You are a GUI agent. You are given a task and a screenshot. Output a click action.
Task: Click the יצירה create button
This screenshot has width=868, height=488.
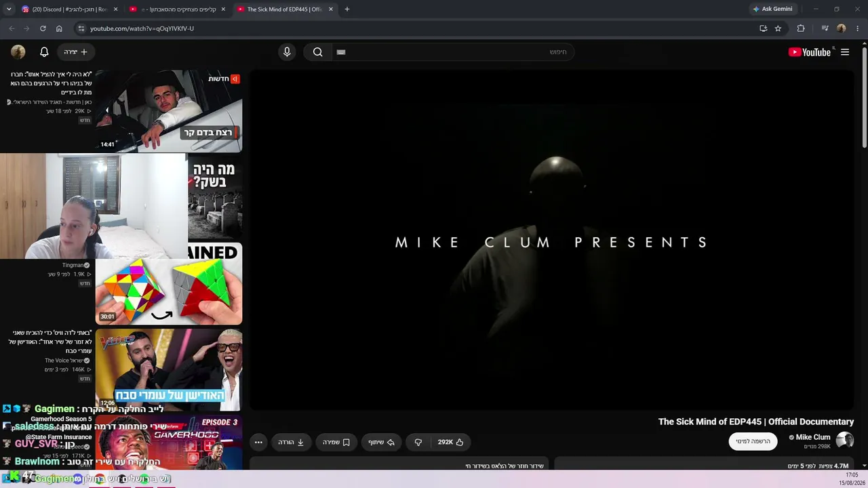tap(75, 52)
